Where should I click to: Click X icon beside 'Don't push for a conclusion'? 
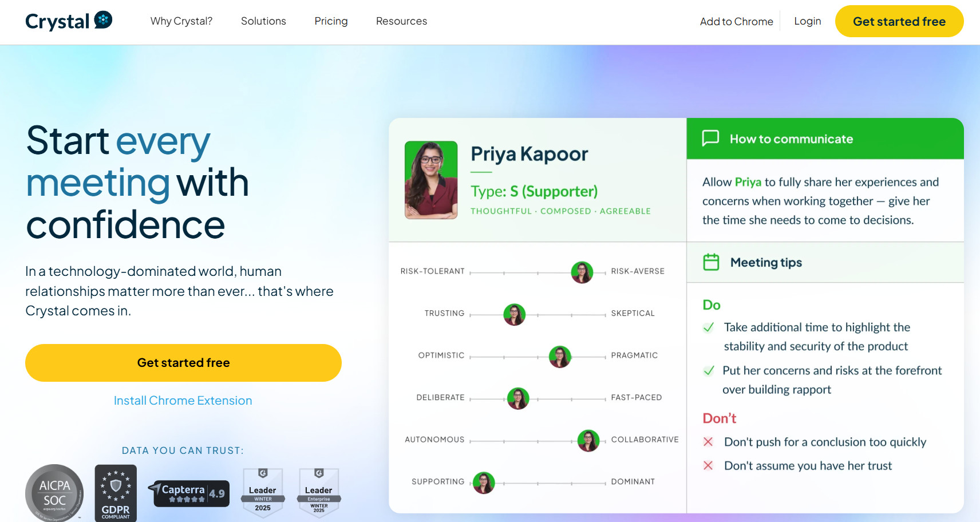pos(708,442)
